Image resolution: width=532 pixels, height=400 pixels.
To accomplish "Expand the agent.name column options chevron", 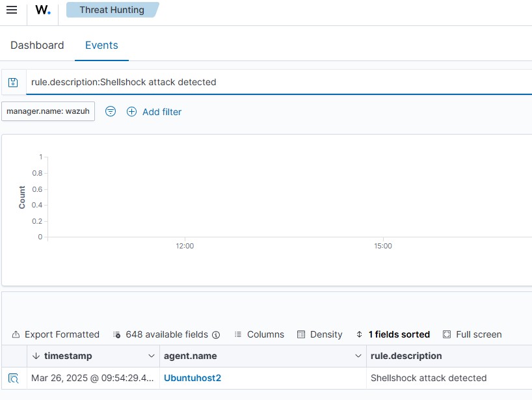I will tap(358, 356).
